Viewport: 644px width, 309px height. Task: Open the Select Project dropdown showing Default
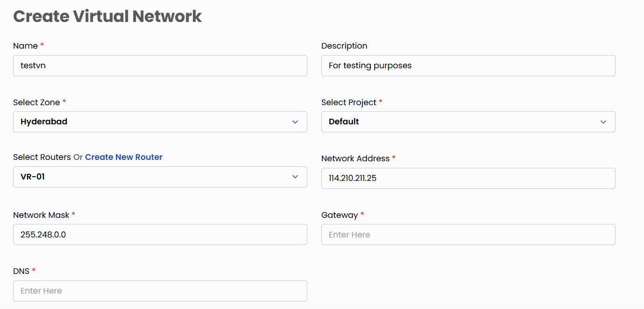pos(468,122)
